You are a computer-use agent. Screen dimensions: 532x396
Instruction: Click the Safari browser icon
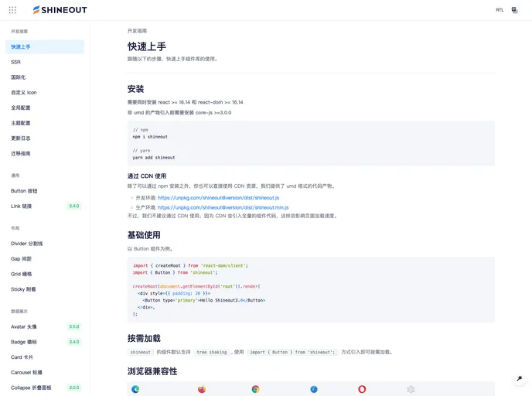click(314, 389)
